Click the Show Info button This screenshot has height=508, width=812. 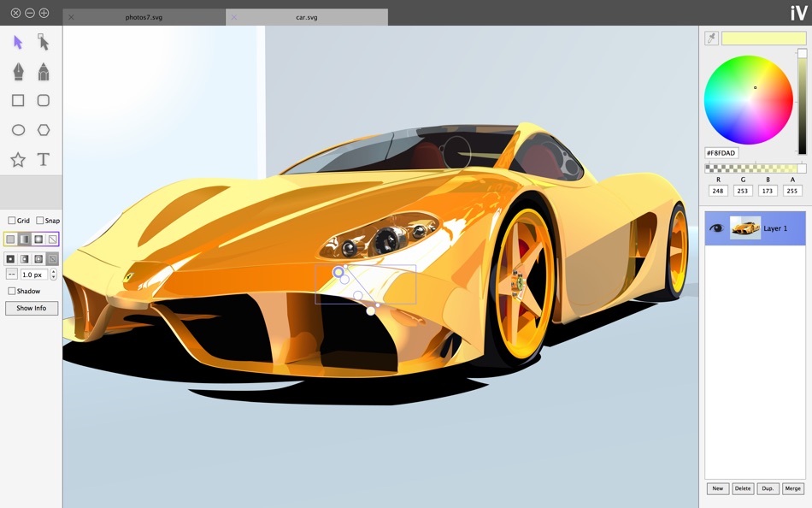click(x=32, y=308)
